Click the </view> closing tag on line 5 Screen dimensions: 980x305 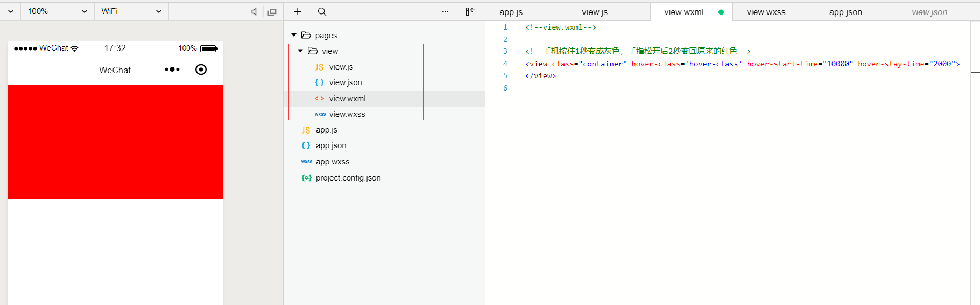click(541, 76)
